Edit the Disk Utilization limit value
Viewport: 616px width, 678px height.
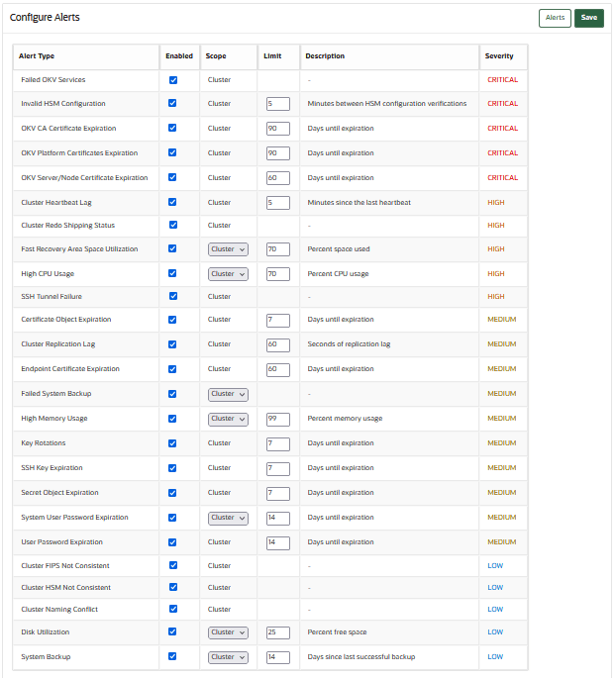pyautogui.click(x=277, y=632)
